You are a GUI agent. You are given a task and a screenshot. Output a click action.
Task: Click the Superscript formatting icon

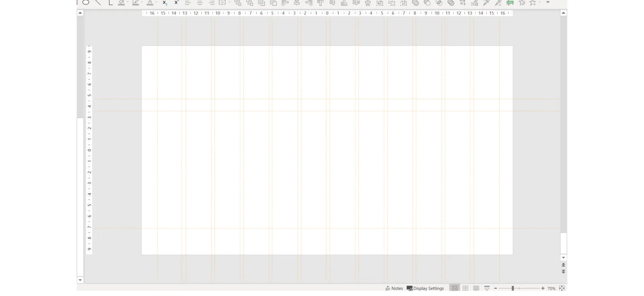coord(176,2)
